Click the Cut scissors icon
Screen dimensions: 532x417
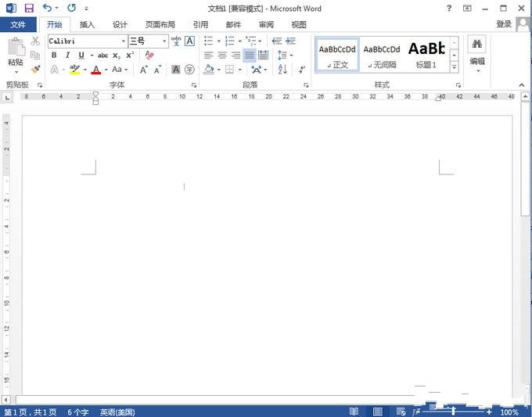point(35,41)
